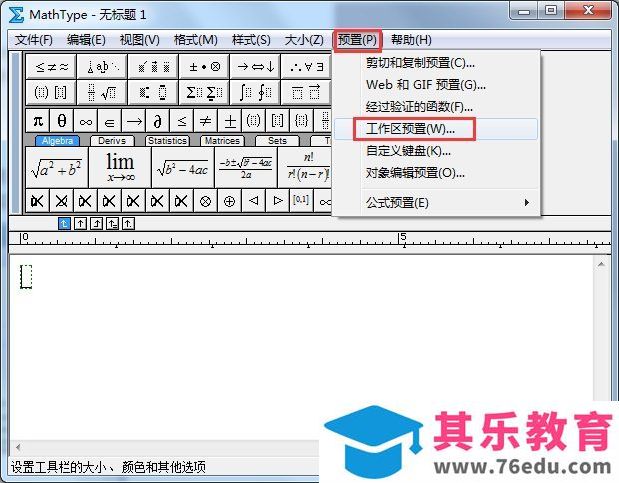619x483 pixels.
Task: Open the embellishments palette
Action: [153, 67]
